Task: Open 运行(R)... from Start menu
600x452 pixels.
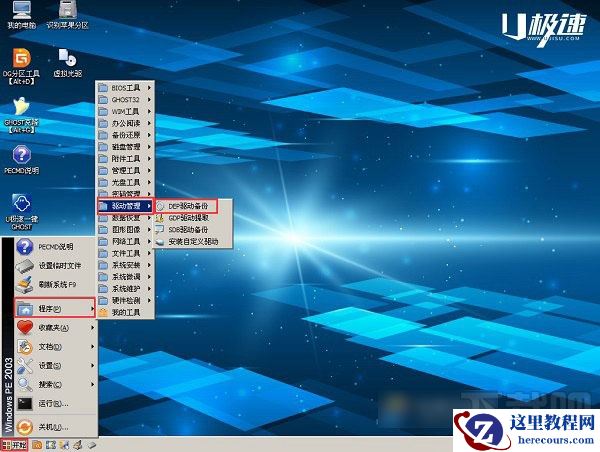Action: click(56, 403)
